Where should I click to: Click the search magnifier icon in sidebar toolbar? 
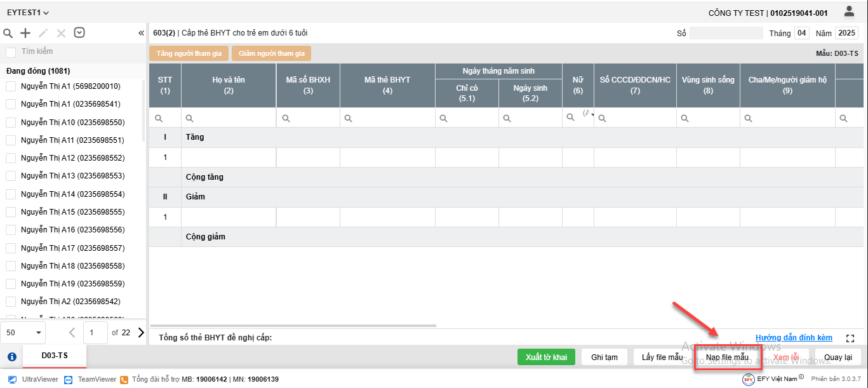pos(8,33)
